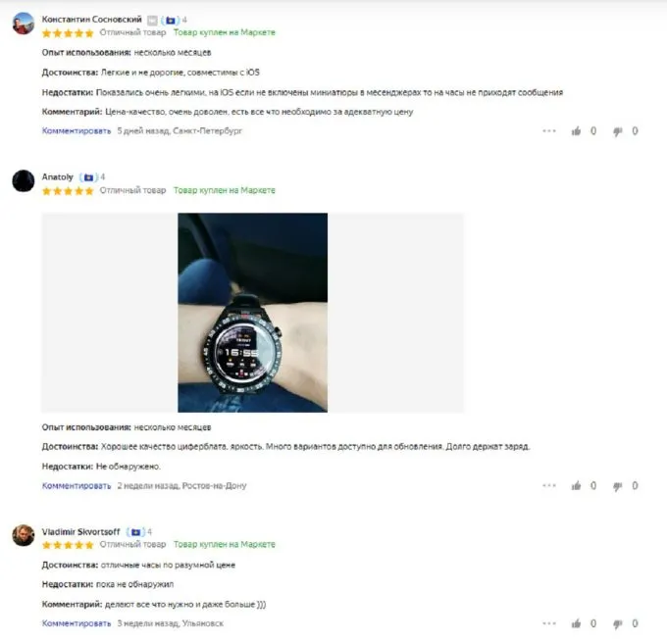Click Комментировать under the Санкт-Петербург review
The image size is (667, 644).
pos(77,131)
